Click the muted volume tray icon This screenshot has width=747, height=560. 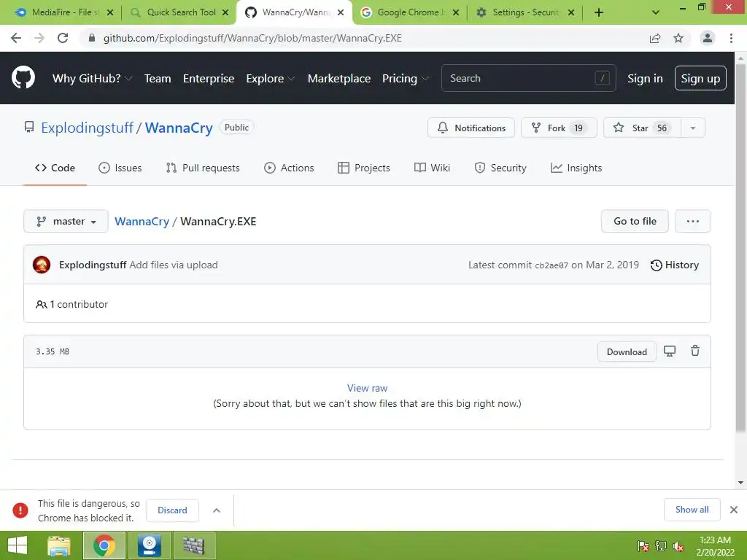pos(678,547)
